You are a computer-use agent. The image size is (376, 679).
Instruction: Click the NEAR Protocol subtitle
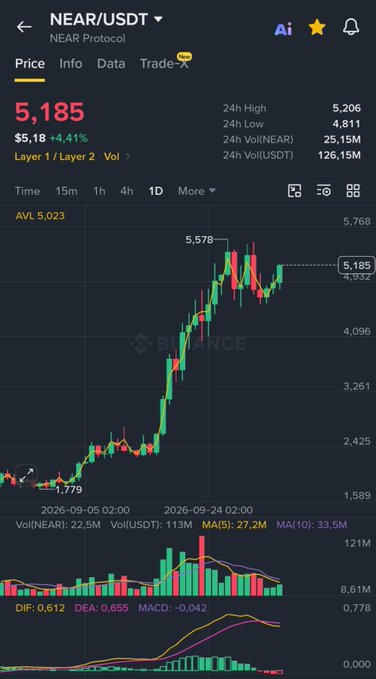pos(88,38)
